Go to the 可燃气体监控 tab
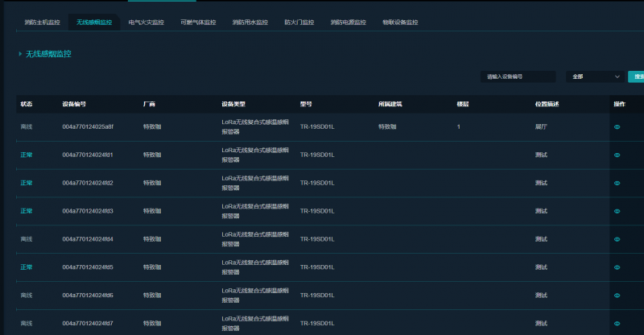Screen dimensions: 644x335 pyautogui.click(x=198, y=23)
